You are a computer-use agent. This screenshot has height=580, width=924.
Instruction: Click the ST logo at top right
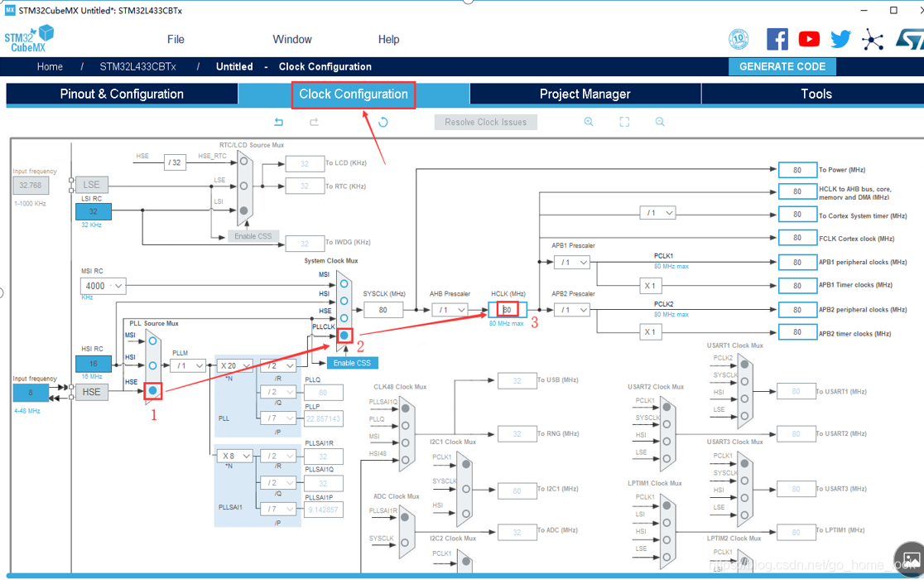click(910, 40)
